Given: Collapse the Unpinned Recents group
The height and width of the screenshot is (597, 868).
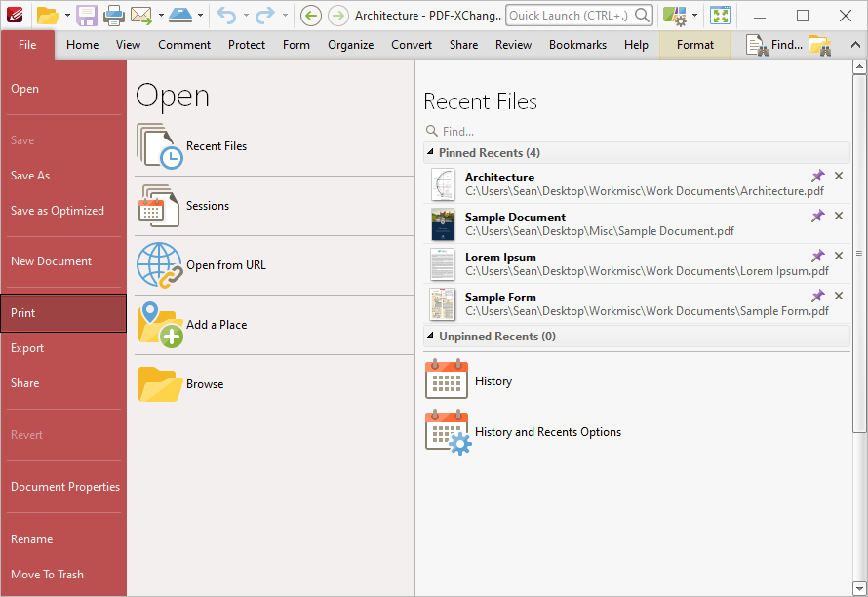Looking at the screenshot, I should pos(430,336).
